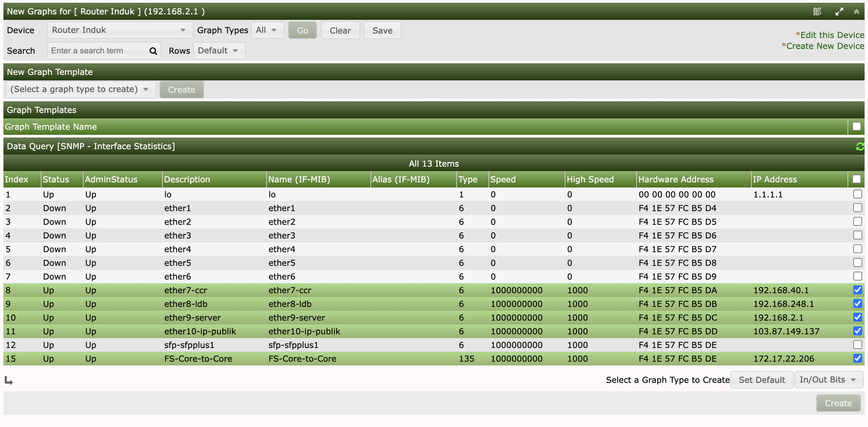868x427 pixels.
Task: Uncheck the ether8-ldb row checkbox
Action: click(x=857, y=303)
